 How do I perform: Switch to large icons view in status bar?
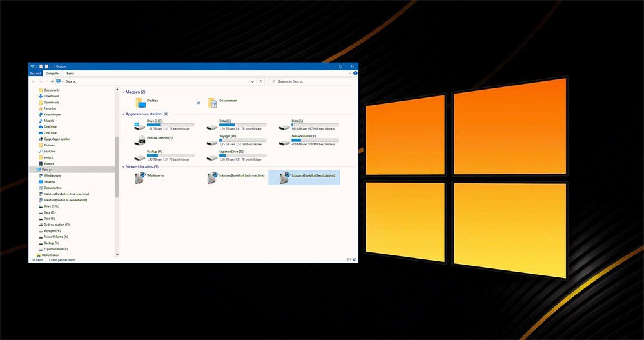(x=355, y=260)
